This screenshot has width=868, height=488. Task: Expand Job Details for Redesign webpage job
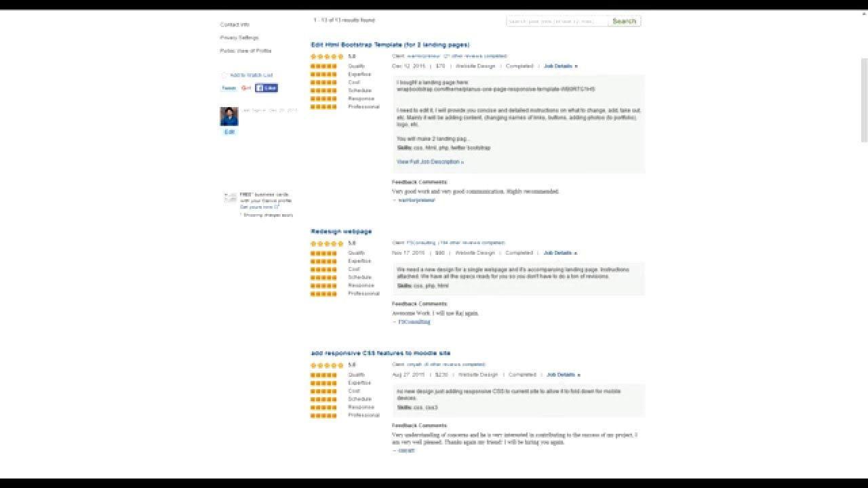pos(561,253)
